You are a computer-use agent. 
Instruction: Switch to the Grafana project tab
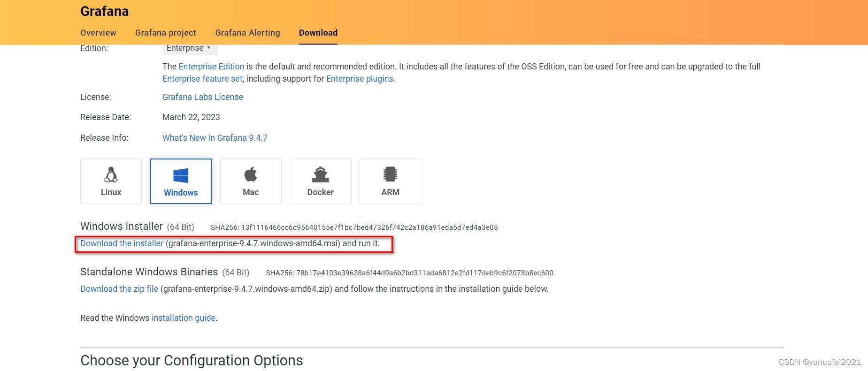166,33
